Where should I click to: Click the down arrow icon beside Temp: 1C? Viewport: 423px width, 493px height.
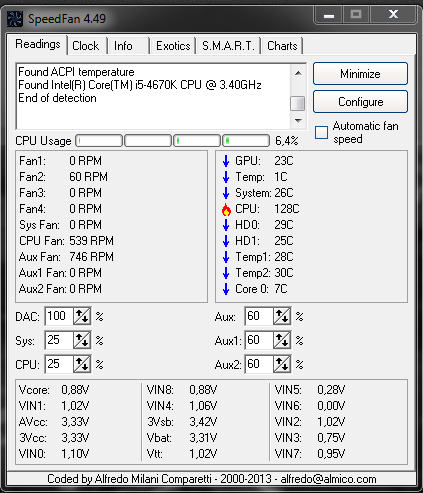[x=226, y=177]
